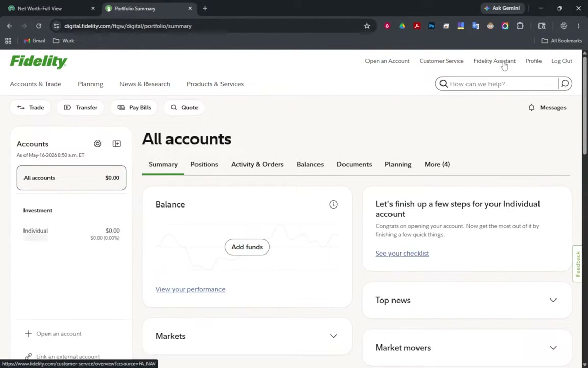
Task: Click the Adobe Acrobat extension icon
Action: (x=416, y=26)
